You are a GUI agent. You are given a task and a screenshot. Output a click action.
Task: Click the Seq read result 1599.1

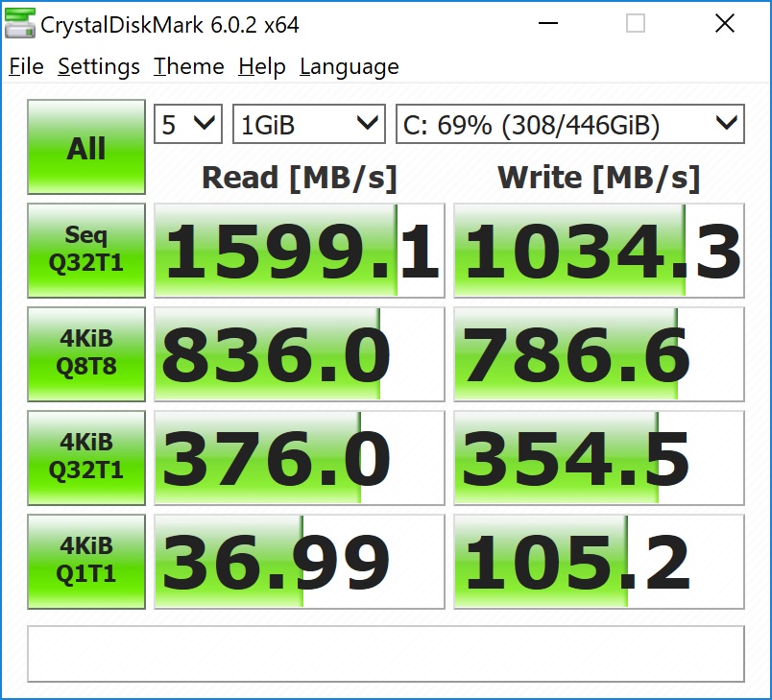pos(300,251)
